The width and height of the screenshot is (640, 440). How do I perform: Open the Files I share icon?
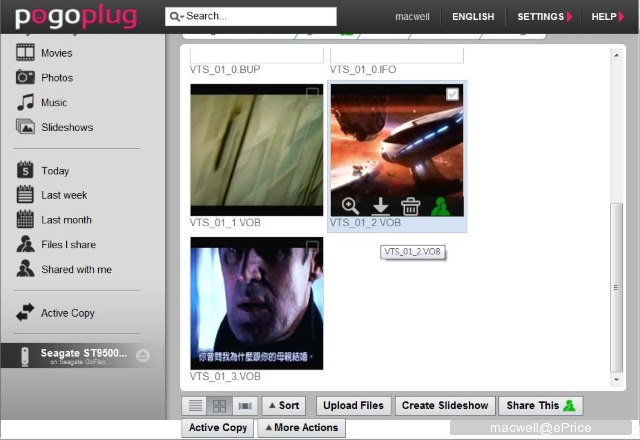pos(25,244)
